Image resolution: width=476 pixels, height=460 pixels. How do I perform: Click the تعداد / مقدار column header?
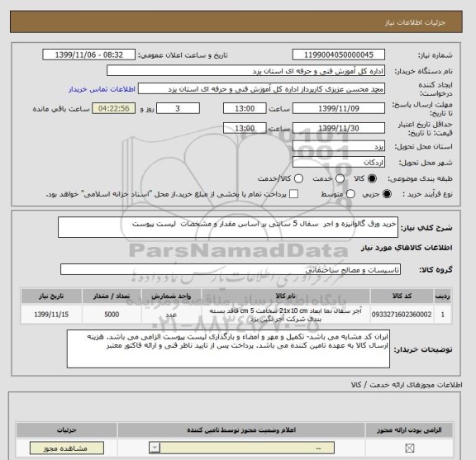point(112,296)
